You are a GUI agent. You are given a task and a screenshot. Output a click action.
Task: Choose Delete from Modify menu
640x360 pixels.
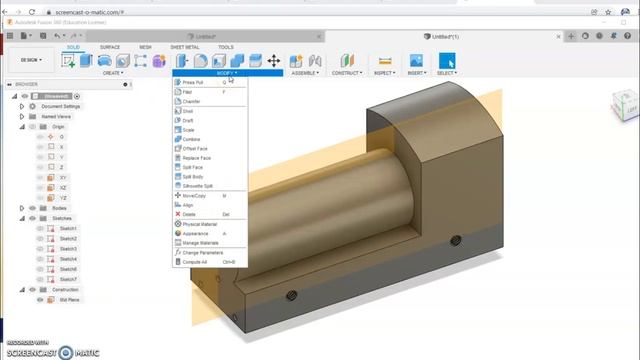click(x=210, y=214)
